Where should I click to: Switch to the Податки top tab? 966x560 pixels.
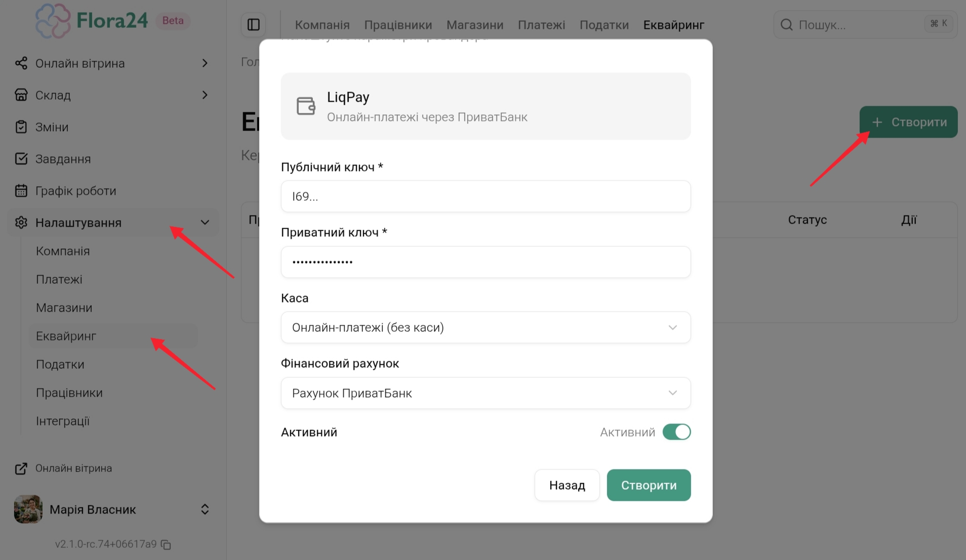[x=604, y=25]
